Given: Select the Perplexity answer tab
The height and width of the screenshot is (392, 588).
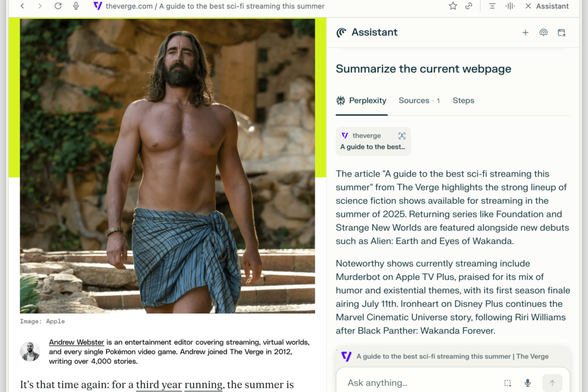Looking at the screenshot, I should 361,100.
